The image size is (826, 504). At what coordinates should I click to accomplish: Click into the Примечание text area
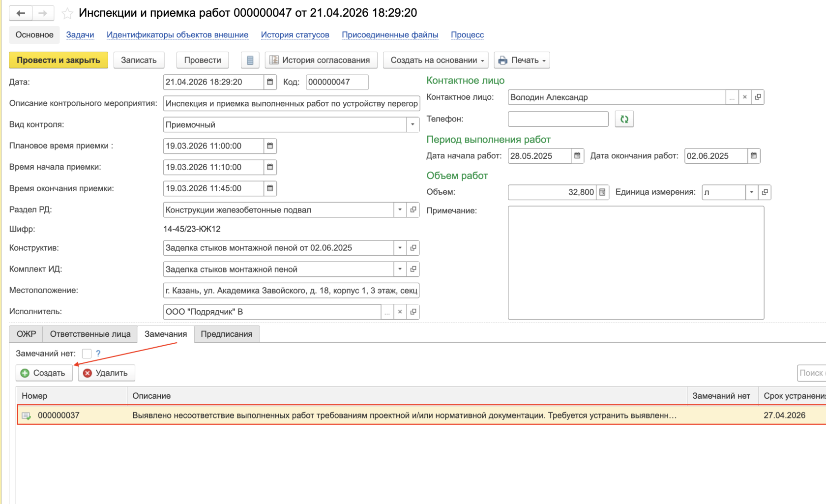[636, 263]
